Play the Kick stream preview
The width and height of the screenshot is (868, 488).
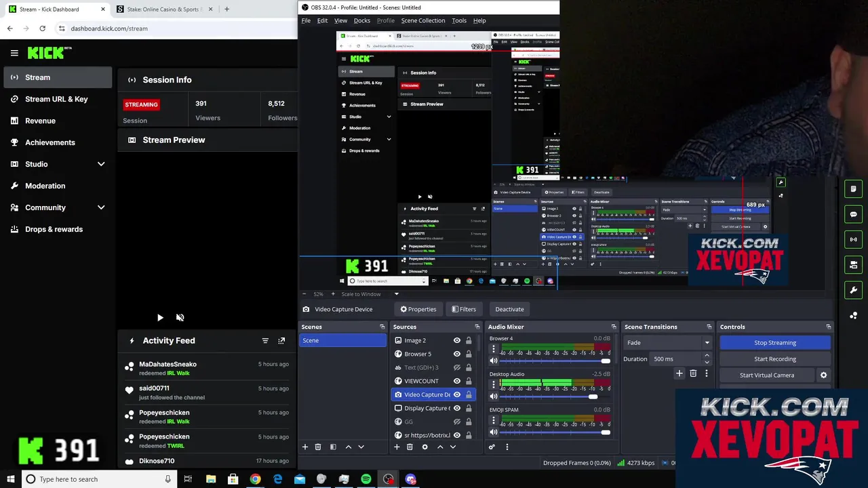point(160,317)
